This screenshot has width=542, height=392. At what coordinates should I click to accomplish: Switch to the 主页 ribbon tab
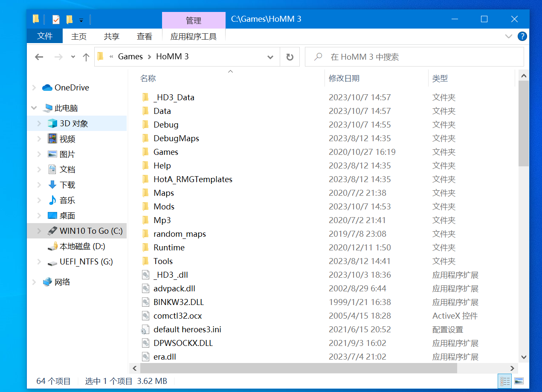click(79, 37)
